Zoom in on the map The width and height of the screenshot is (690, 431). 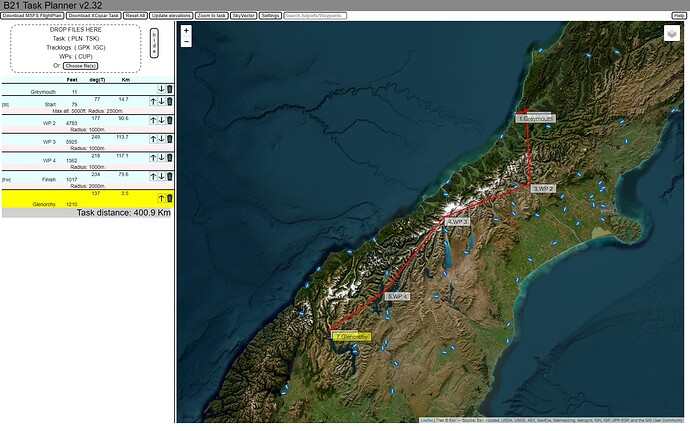pos(186,30)
